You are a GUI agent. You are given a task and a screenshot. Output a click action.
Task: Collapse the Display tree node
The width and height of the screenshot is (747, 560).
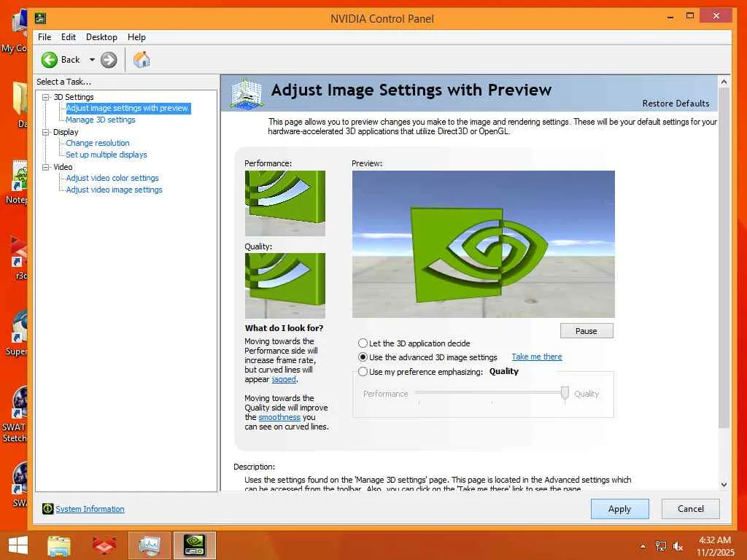(46, 133)
